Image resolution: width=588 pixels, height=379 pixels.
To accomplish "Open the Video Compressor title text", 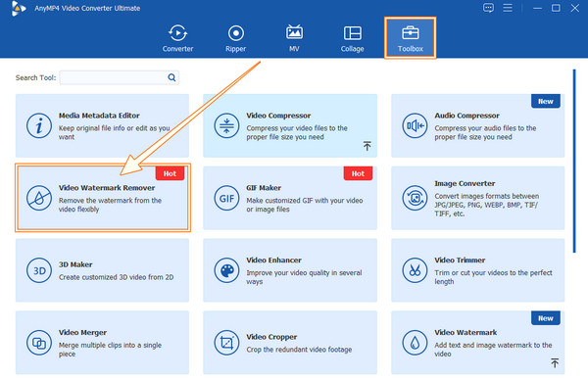I will 278,116.
